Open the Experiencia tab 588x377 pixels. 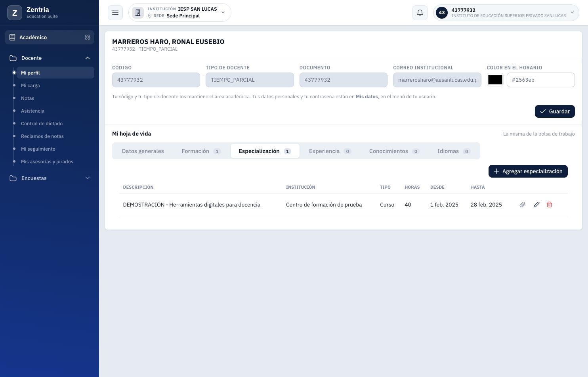(330, 151)
